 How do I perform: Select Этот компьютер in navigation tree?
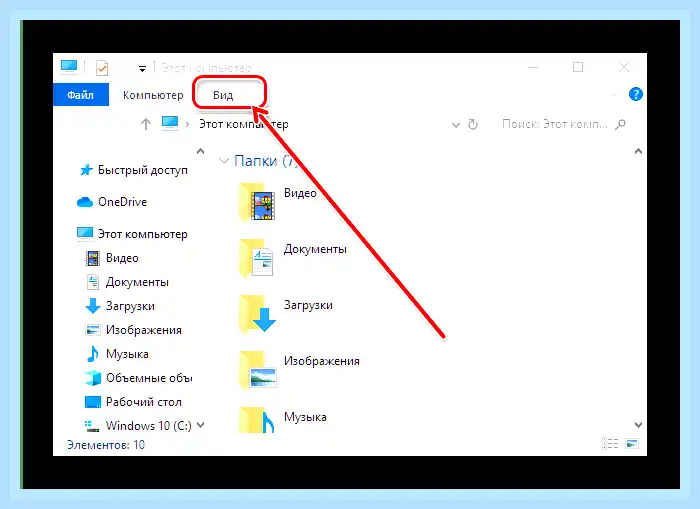142,234
